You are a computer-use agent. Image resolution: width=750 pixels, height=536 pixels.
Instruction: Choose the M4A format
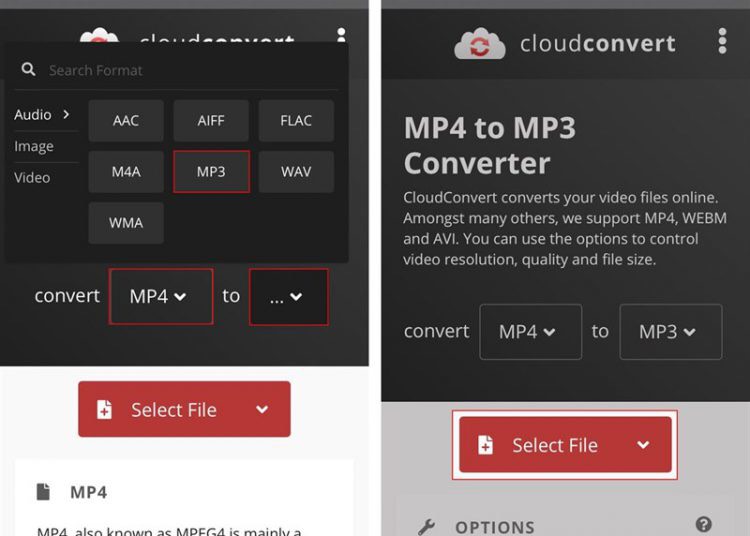point(126,172)
